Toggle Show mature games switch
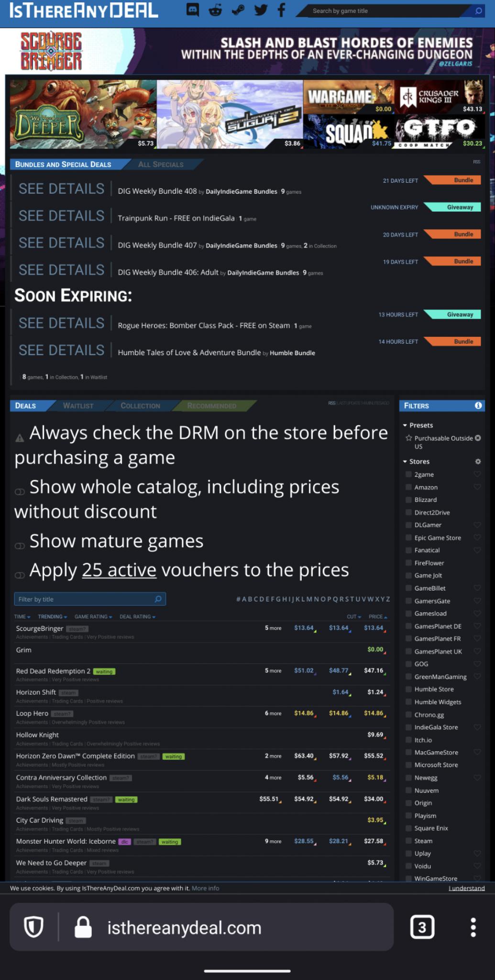This screenshot has width=495, height=980. point(20,546)
